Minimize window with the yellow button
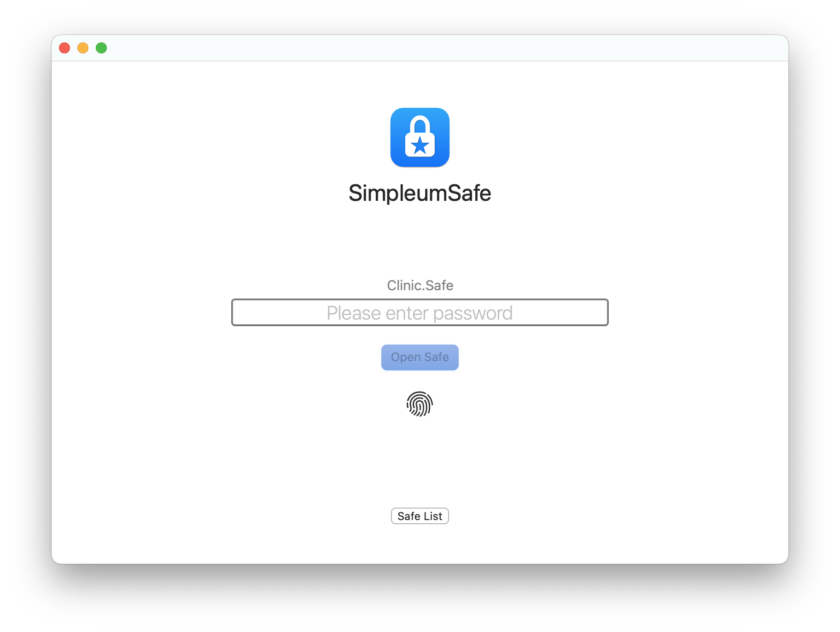This screenshot has height=632, width=840. coord(83,48)
